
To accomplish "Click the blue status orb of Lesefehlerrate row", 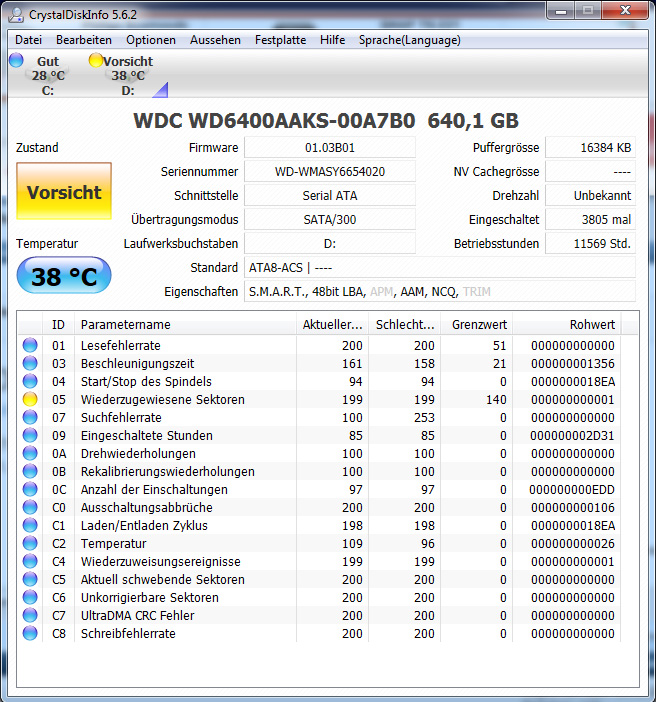I will [x=30, y=345].
